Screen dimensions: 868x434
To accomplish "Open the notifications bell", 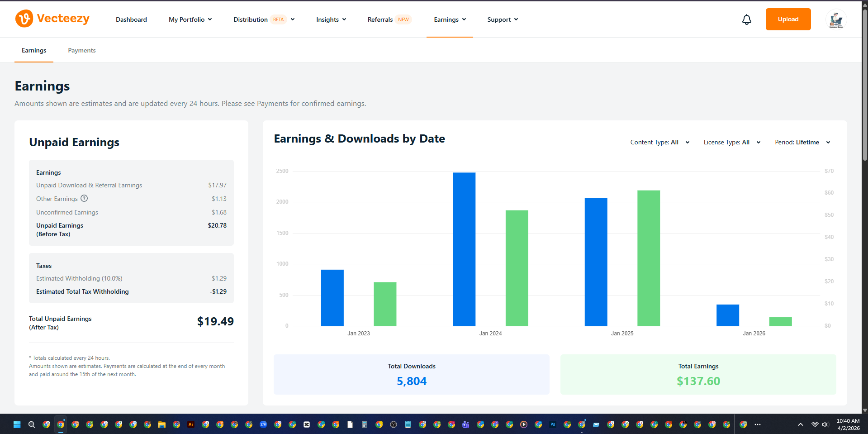I will tap(746, 19).
